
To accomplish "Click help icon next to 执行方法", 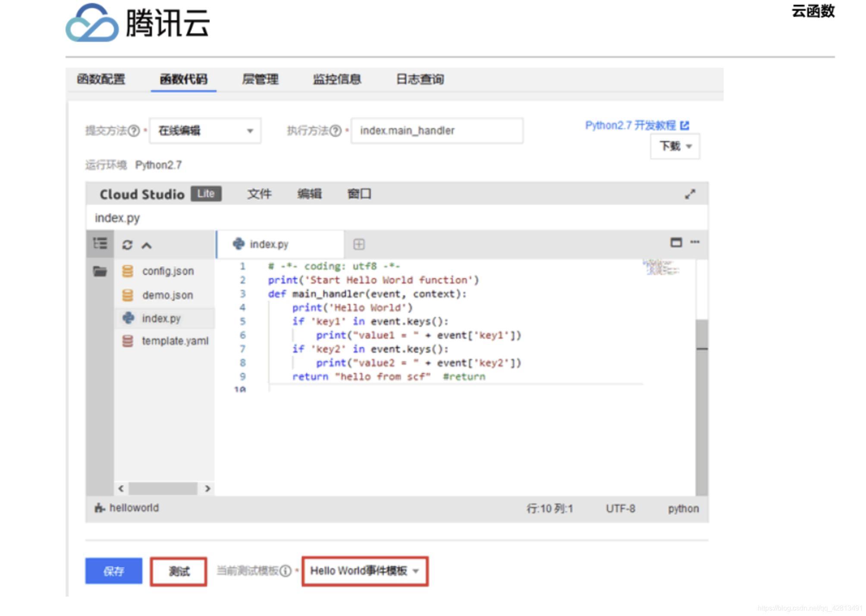I will click(x=336, y=131).
